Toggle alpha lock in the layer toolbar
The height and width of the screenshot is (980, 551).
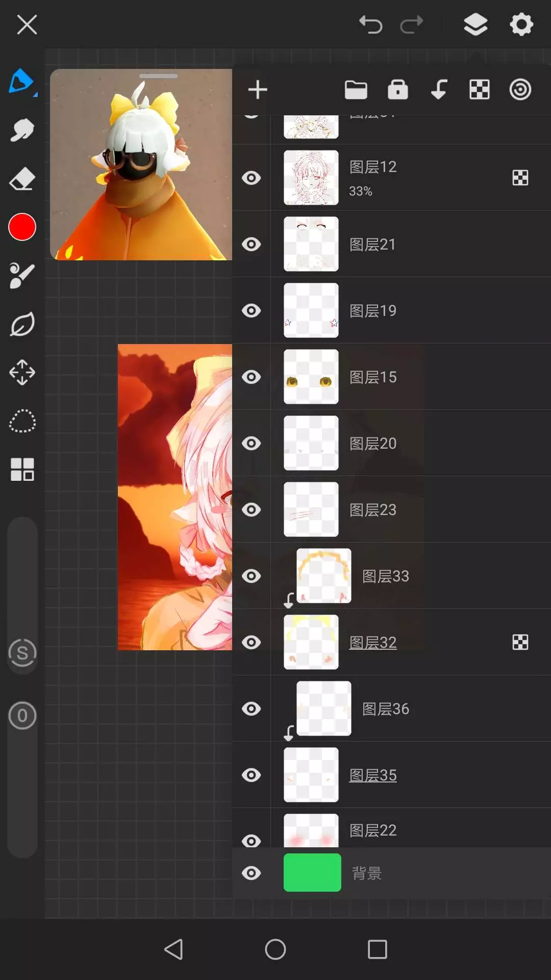click(480, 90)
